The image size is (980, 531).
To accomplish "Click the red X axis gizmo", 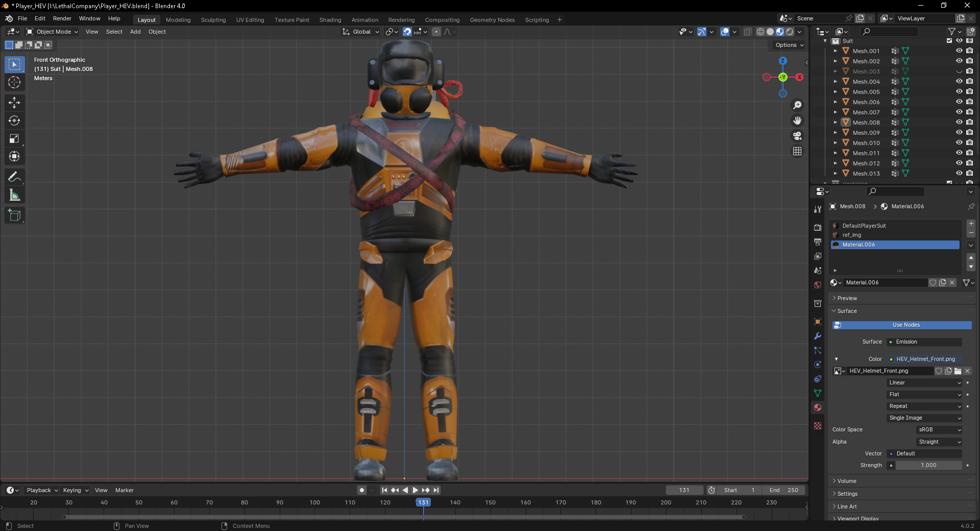I will point(799,77).
